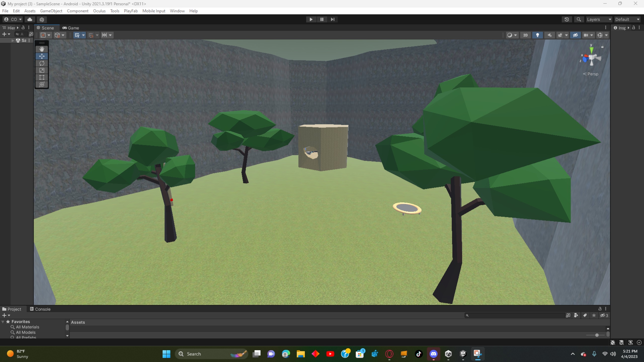Switch to the Game tab
The width and height of the screenshot is (644, 362).
pyautogui.click(x=71, y=28)
